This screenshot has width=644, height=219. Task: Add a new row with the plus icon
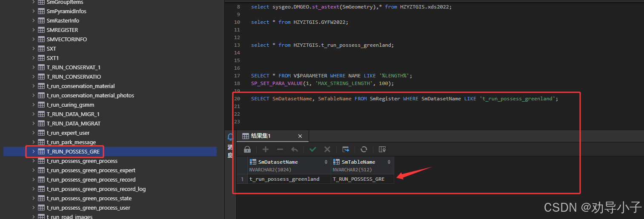pyautogui.click(x=266, y=149)
